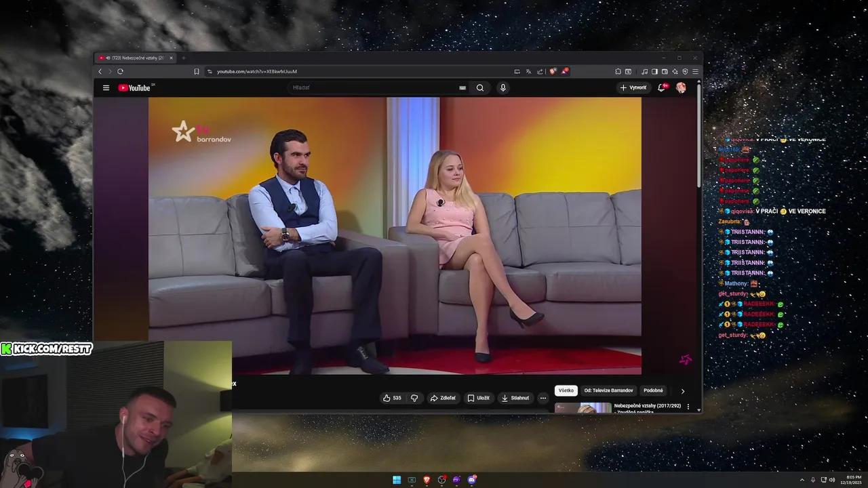Show more filter chips with right arrow
This screenshot has width=868, height=488.
(x=682, y=391)
